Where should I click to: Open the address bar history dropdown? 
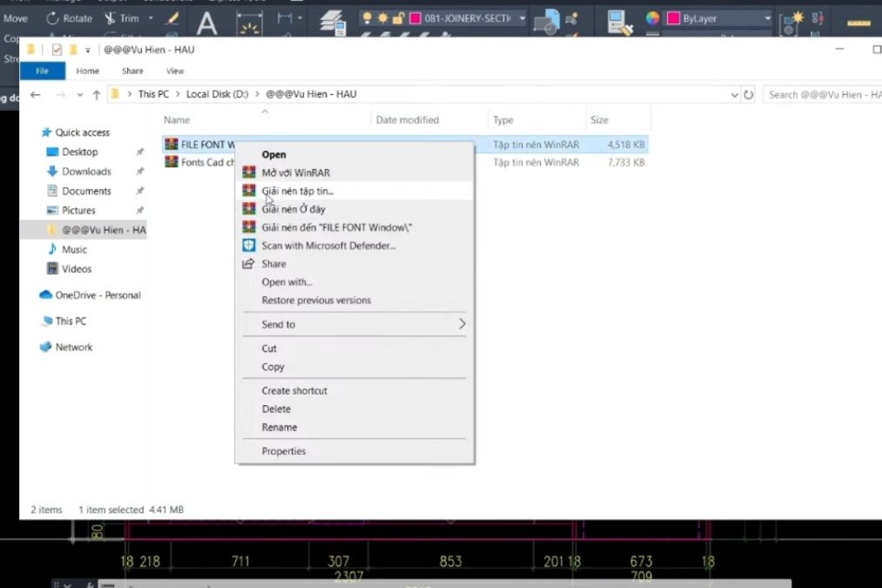coord(734,95)
